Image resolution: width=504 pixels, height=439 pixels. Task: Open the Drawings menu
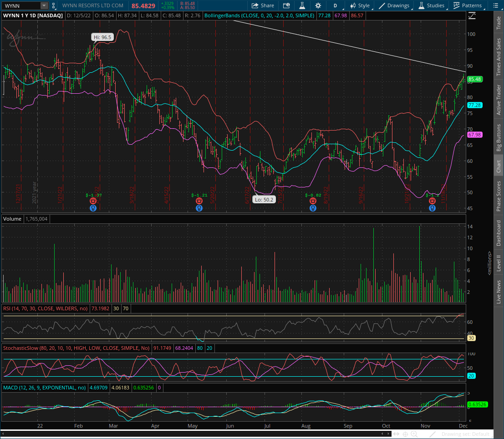[394, 5]
